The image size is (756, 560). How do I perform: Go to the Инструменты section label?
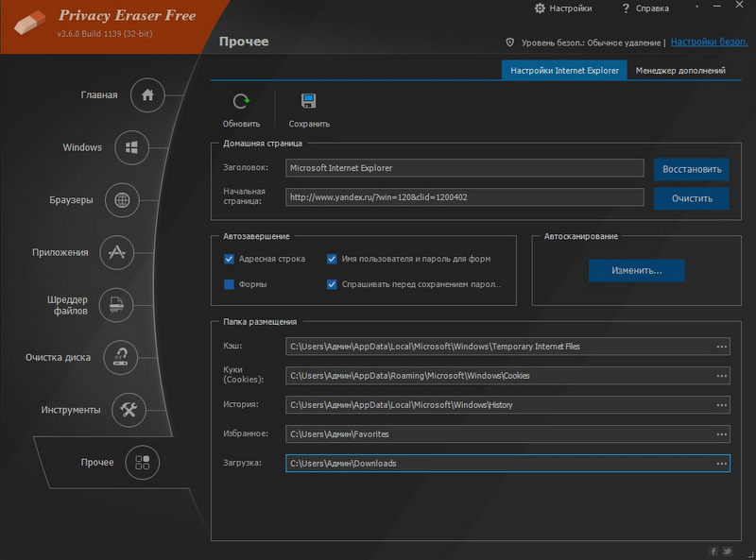click(x=71, y=410)
